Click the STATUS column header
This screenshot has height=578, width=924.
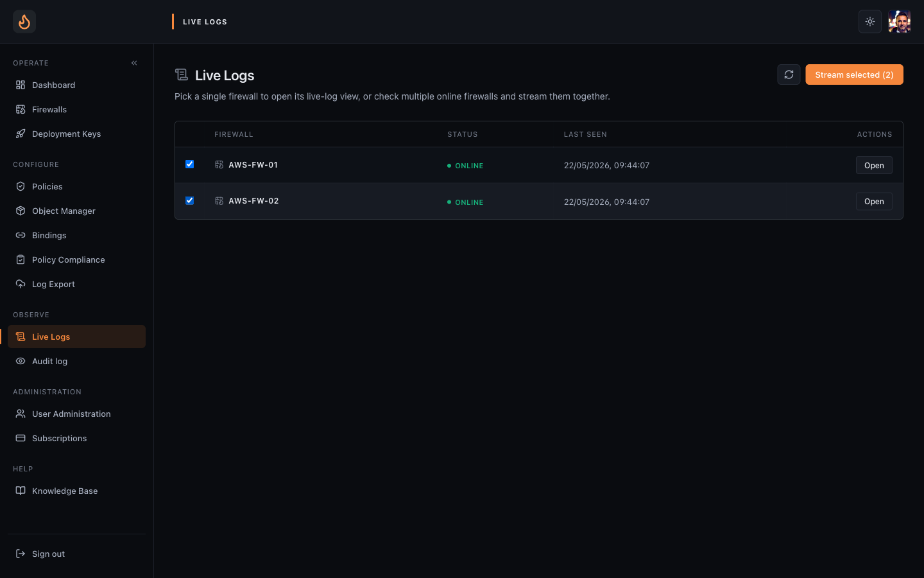tap(463, 134)
